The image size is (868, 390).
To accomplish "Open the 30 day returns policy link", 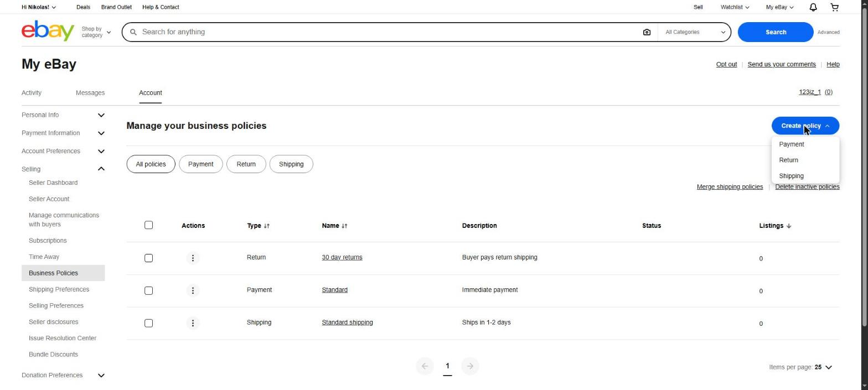I will coord(342,258).
